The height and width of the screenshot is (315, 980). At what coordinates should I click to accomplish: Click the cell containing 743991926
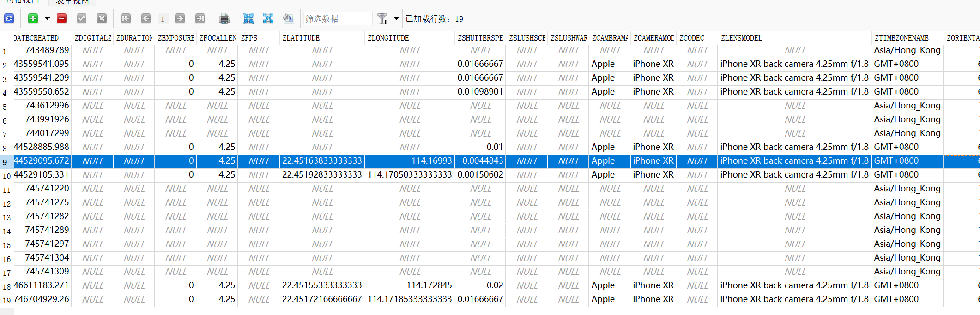(x=42, y=119)
